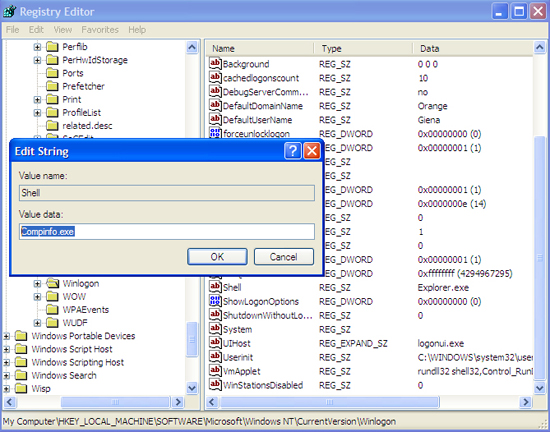Image resolution: width=550 pixels, height=432 pixels.
Task: Click the REG_EXPAND_SZ type cell
Action: point(353,343)
